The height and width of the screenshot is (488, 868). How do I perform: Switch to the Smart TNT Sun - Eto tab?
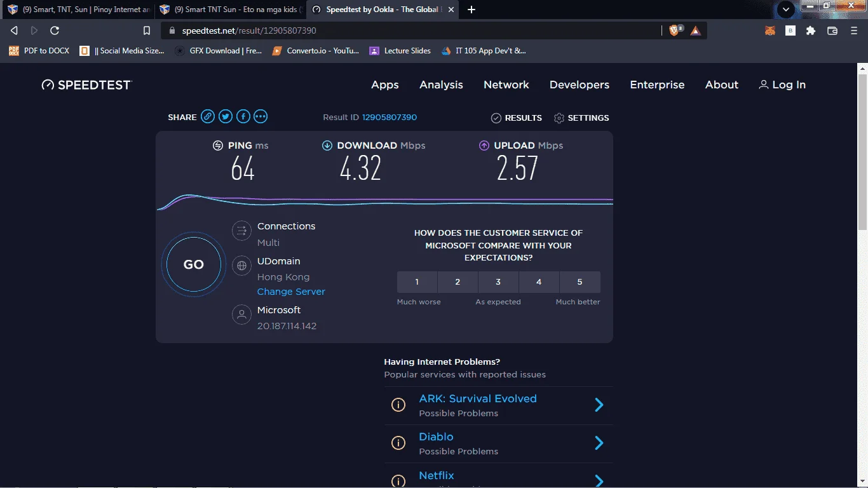point(230,10)
